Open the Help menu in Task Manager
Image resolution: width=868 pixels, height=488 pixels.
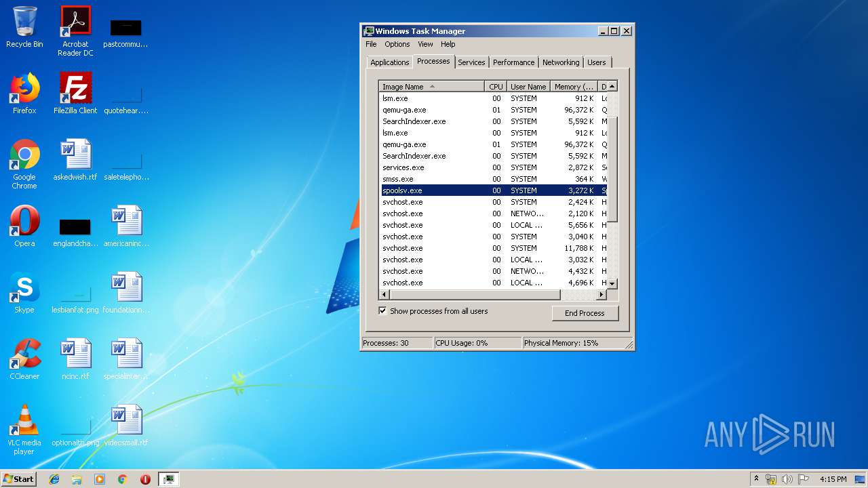[448, 44]
